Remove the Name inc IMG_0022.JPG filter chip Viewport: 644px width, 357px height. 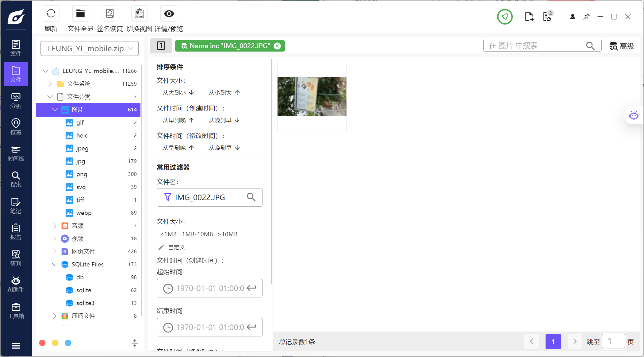pos(277,46)
